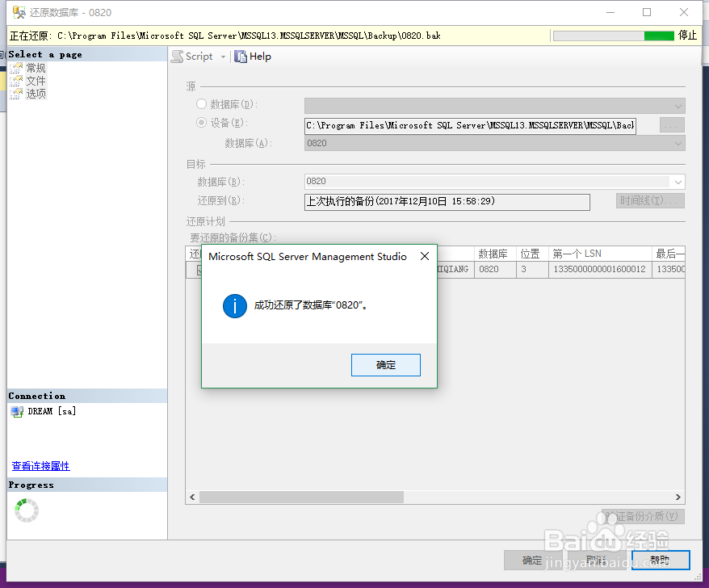This screenshot has height=588, width=709.
Task: Click the backup sets horizontal scrollbar thumb
Action: (301, 497)
